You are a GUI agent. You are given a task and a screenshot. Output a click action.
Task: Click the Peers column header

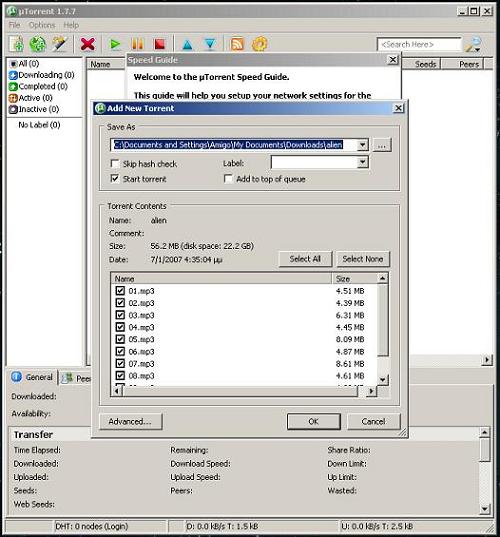(x=462, y=64)
